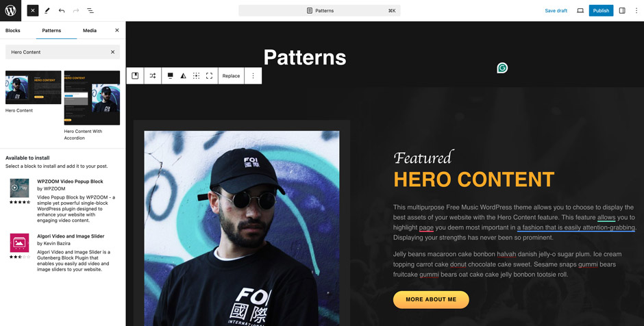This screenshot has height=326, width=644.
Task: Click the Publish button
Action: (601, 11)
